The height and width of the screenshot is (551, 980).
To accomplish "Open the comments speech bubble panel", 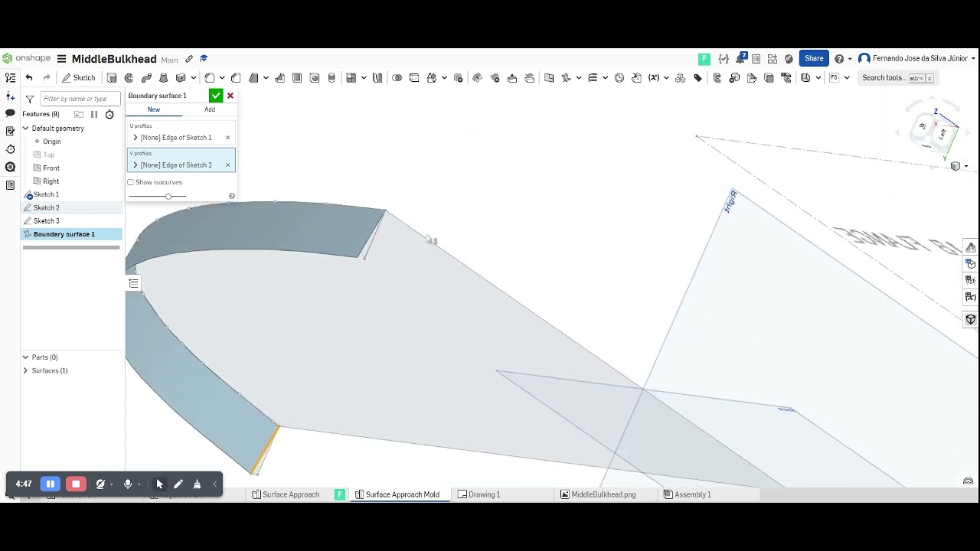I will [10, 113].
